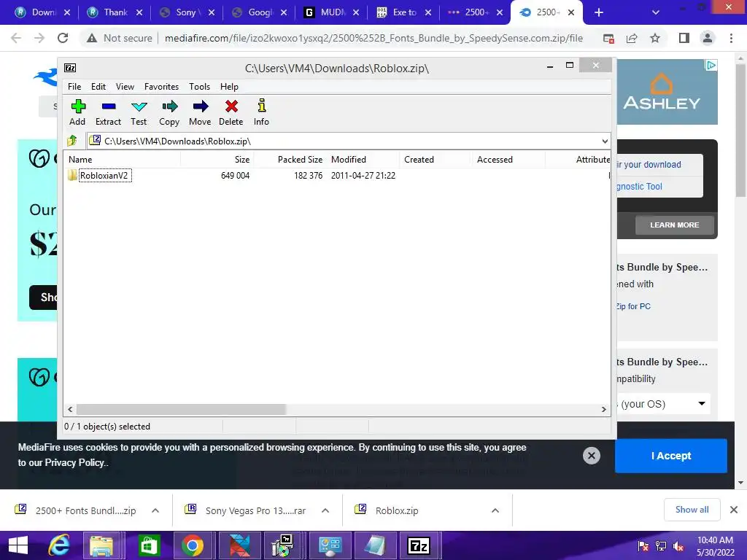
Task: Open the File menu in 7-Zip
Action: pyautogui.click(x=74, y=87)
